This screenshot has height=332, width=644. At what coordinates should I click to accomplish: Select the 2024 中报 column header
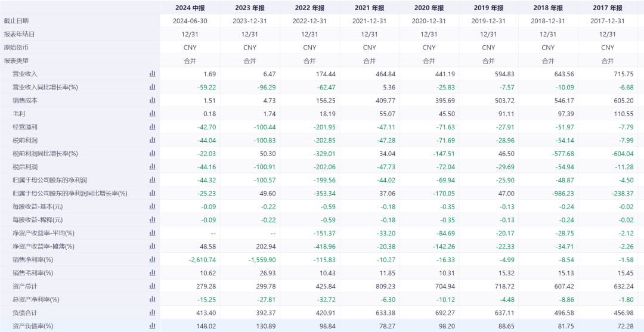190,8
